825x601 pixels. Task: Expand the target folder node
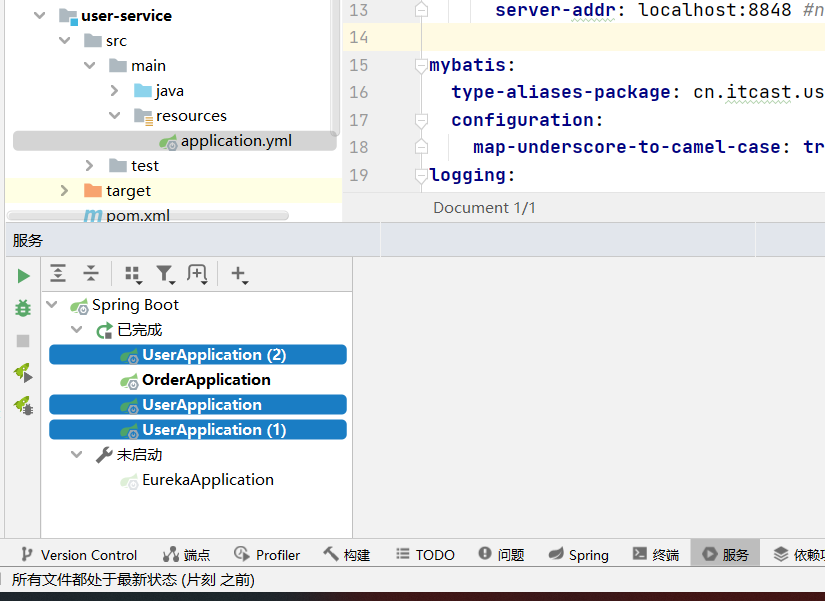(x=64, y=191)
